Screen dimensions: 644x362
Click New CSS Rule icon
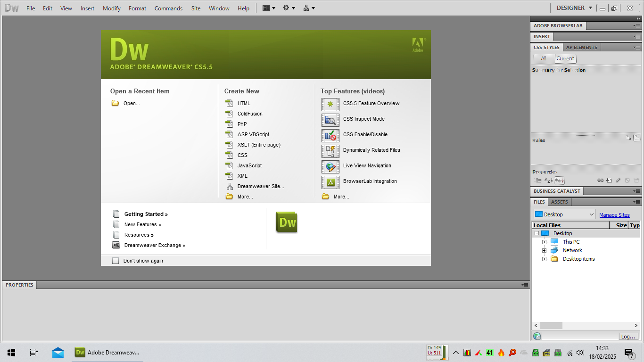(x=609, y=180)
